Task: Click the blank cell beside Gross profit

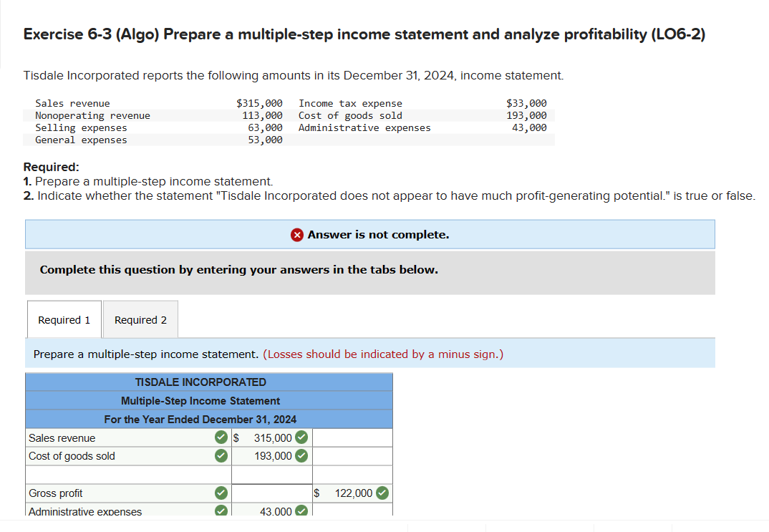Action: tap(272, 493)
